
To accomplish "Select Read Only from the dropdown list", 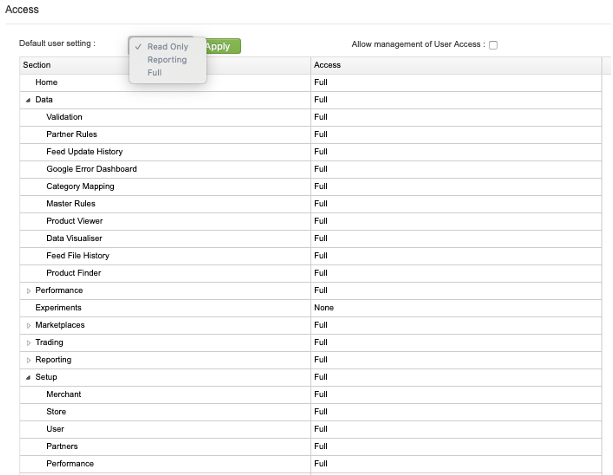I will click(x=167, y=47).
